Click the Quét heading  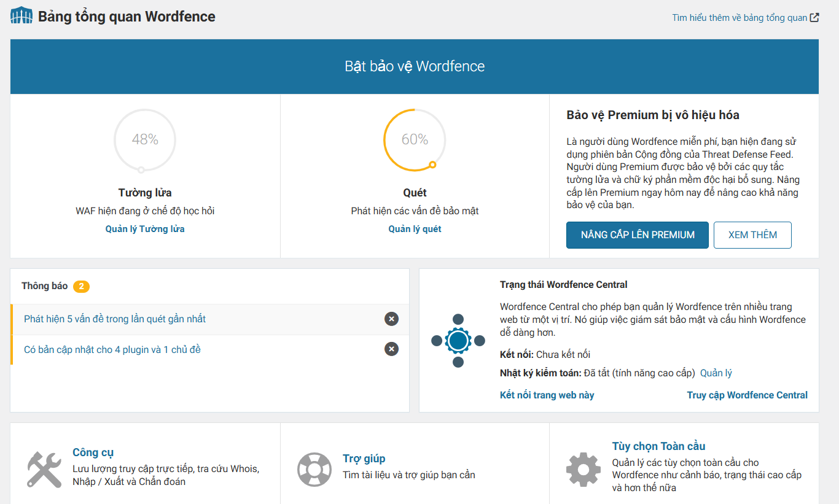pos(415,193)
